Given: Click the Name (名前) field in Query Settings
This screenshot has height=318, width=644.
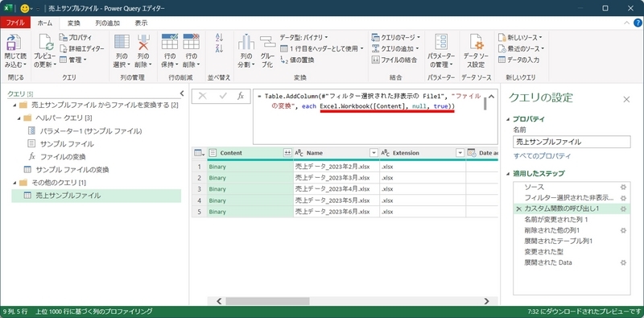Looking at the screenshot, I should [x=572, y=142].
